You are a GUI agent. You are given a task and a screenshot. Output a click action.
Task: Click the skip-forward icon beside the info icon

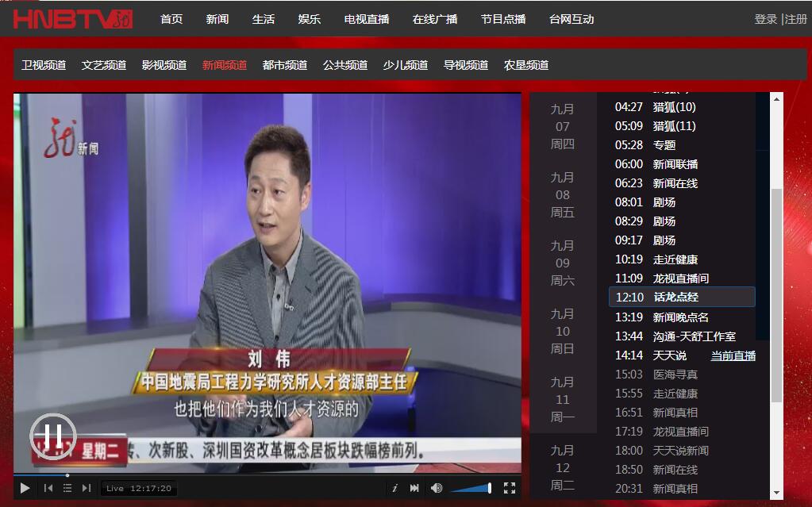coord(414,488)
